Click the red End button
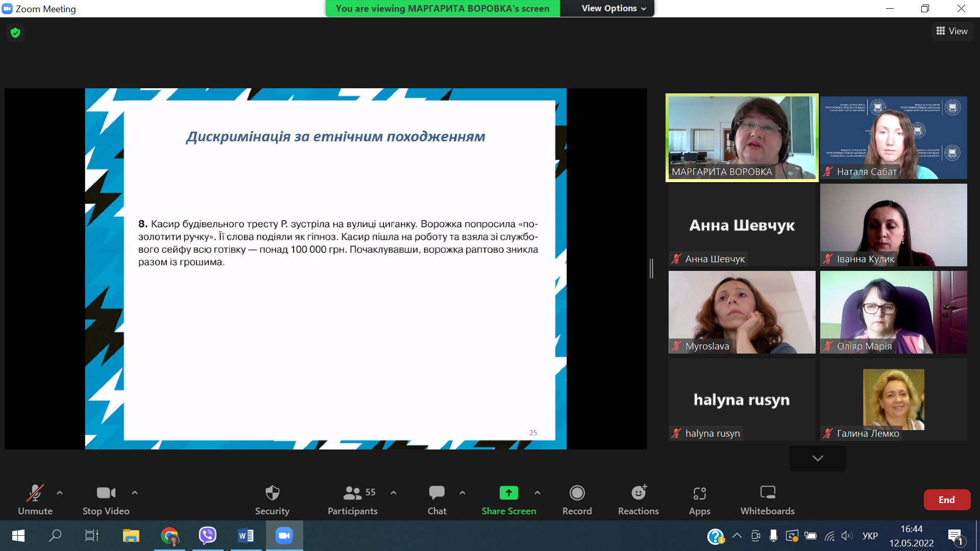The width and height of the screenshot is (980, 551). [946, 499]
